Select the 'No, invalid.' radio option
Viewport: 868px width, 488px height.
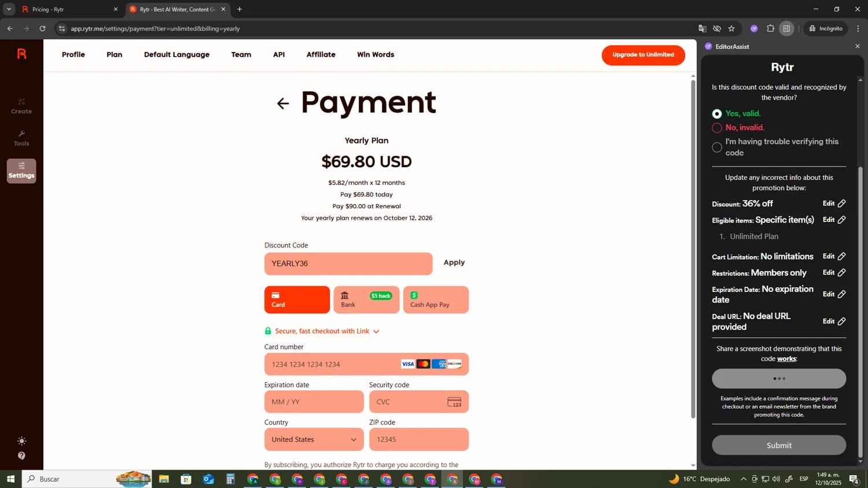tap(717, 128)
